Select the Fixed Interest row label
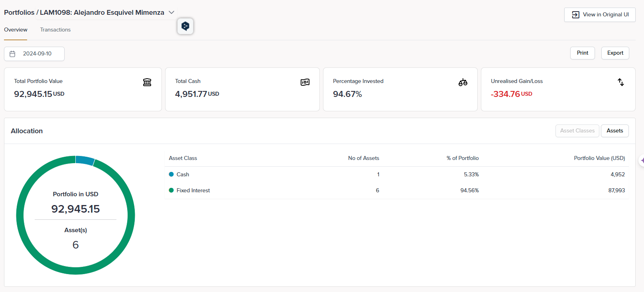The width and height of the screenshot is (644, 292). point(193,190)
